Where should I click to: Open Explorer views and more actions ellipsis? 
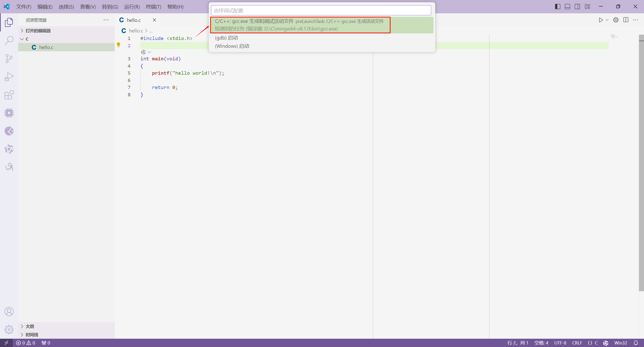coord(106,20)
